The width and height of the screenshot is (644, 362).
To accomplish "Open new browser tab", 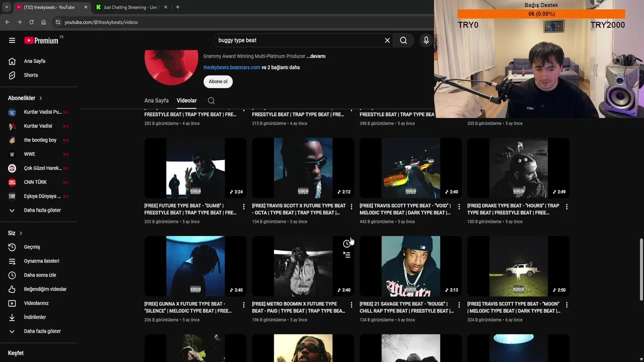I will [x=178, y=7].
